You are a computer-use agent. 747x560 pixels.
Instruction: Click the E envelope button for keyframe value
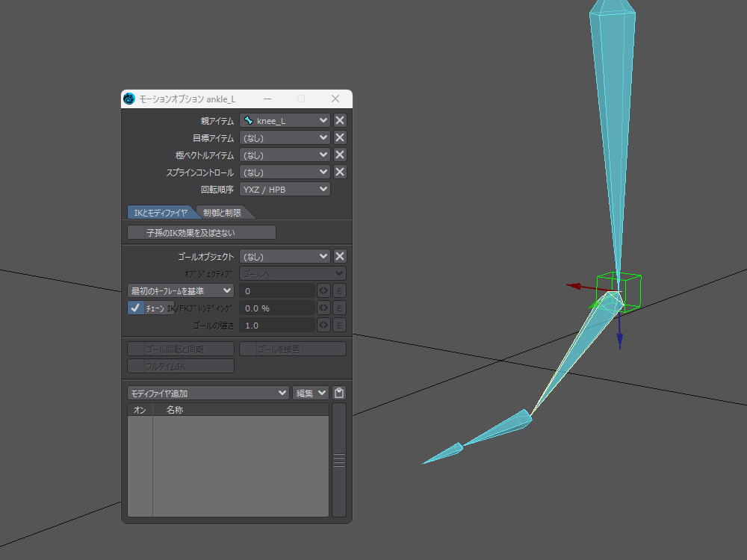tap(339, 290)
